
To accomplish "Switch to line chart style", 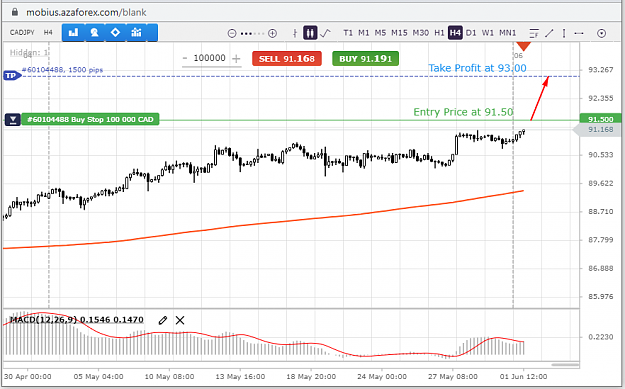I will pos(325,33).
